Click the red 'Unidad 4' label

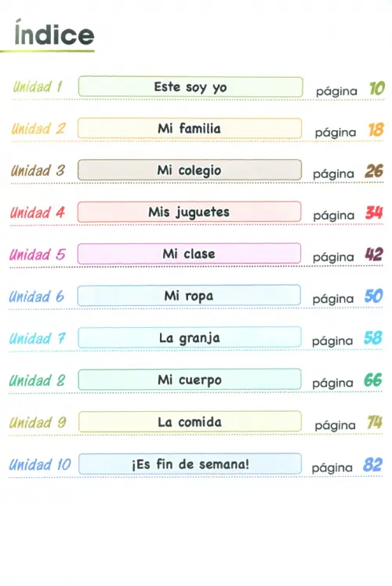tap(38, 213)
